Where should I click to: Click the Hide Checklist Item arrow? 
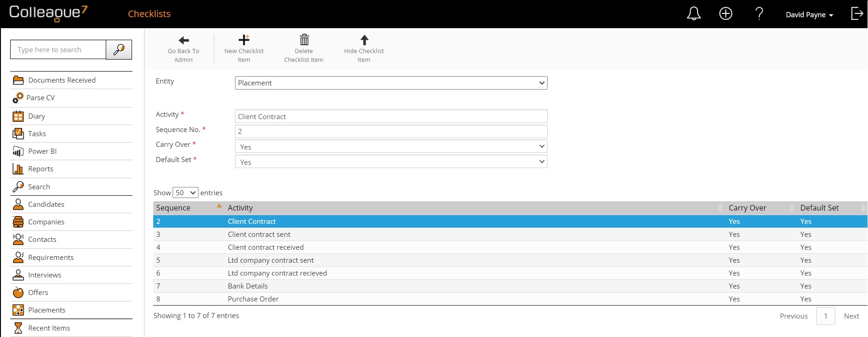tap(364, 40)
